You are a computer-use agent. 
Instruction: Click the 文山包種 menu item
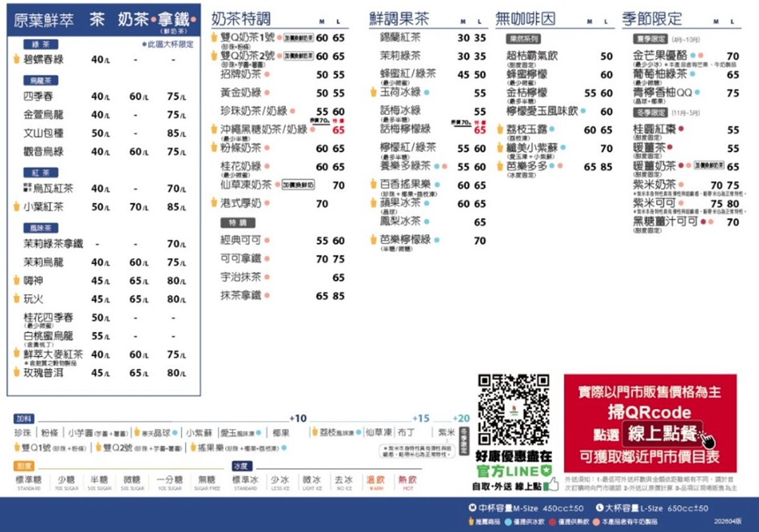click(x=44, y=133)
